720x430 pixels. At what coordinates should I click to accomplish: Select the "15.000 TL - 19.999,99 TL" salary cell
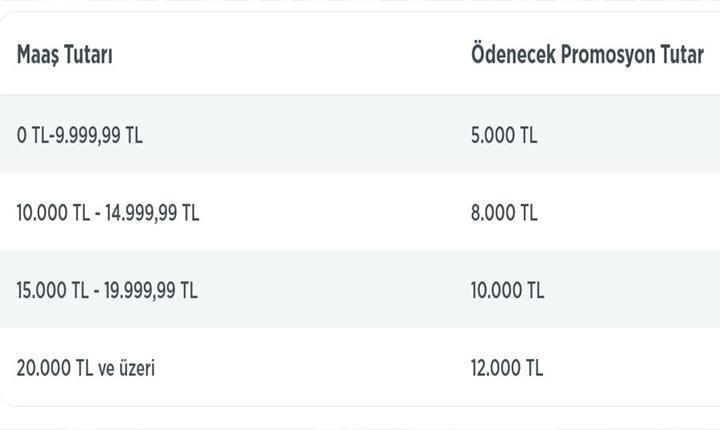[x=107, y=290]
